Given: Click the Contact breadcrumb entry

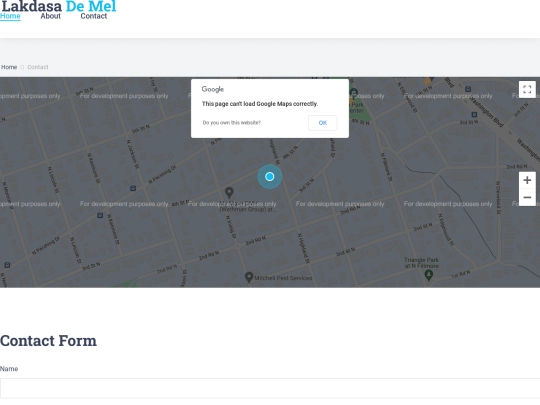Looking at the screenshot, I should pos(38,67).
